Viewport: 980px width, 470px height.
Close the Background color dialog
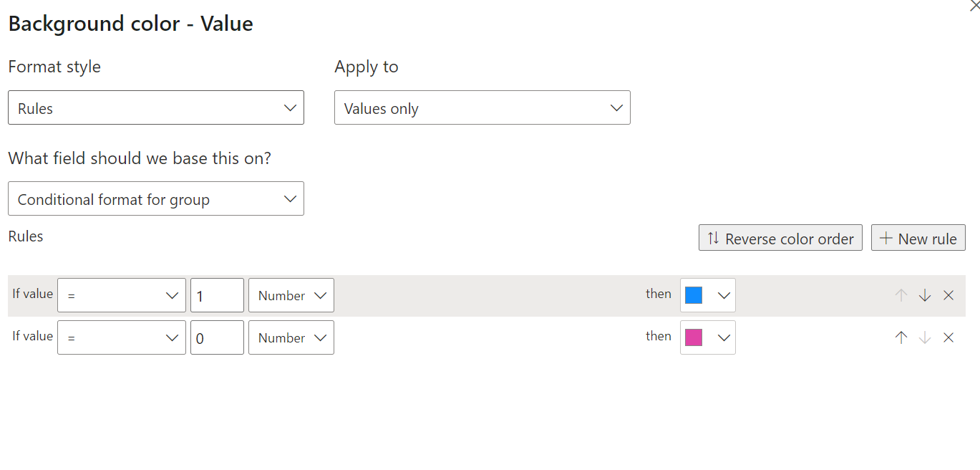pyautogui.click(x=974, y=6)
